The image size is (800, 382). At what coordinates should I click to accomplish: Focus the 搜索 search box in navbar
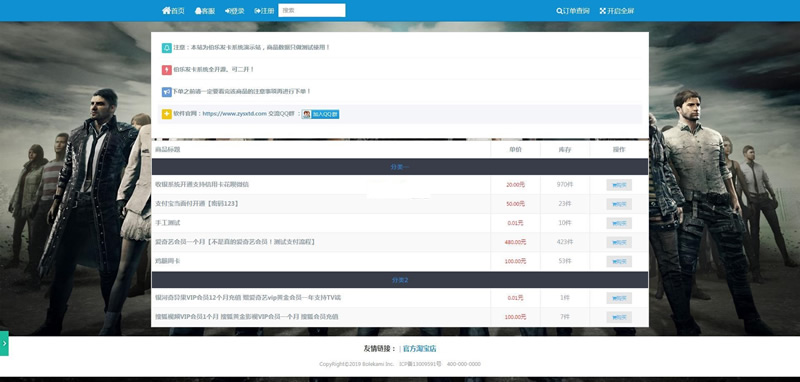(312, 10)
